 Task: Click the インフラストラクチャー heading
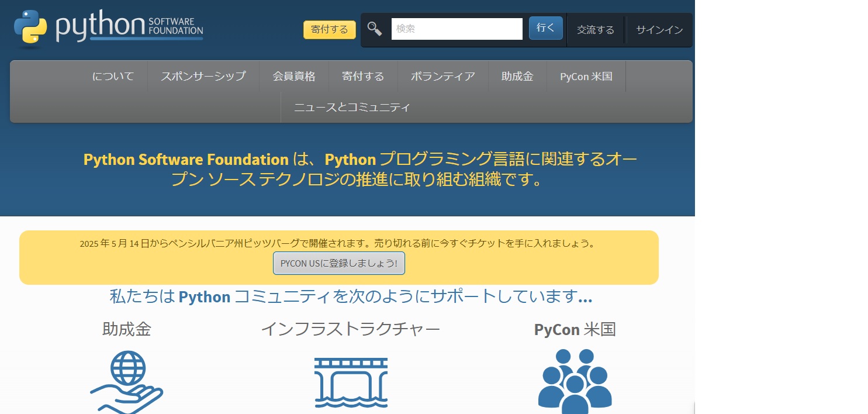pos(351,329)
